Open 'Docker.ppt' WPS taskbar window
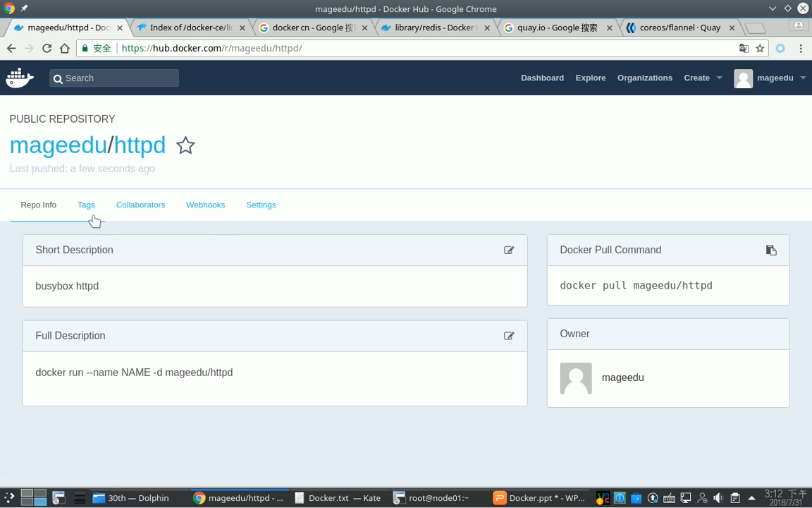812x508 pixels. [539, 498]
